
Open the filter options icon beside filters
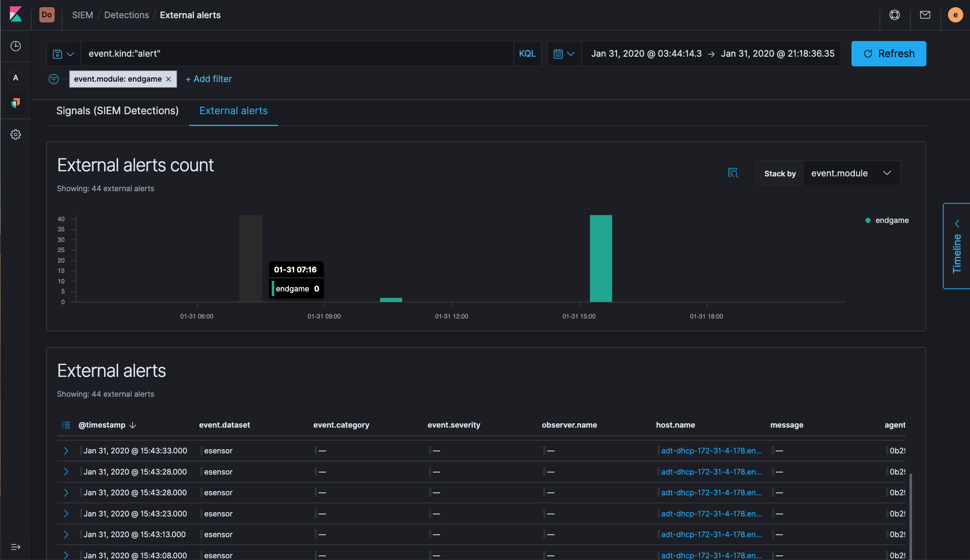pyautogui.click(x=54, y=79)
